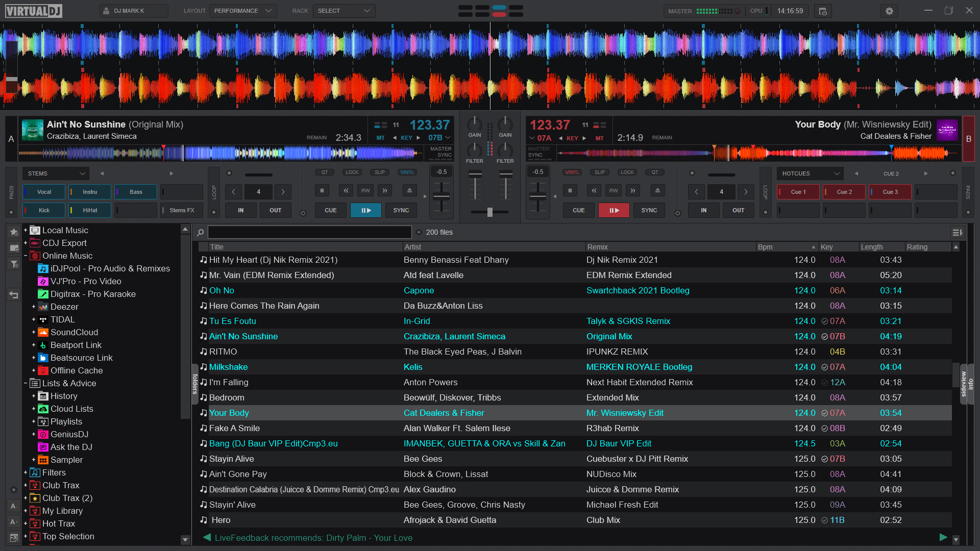The image size is (980, 551).
Task: Open the LAYOUT Performance dropdown
Action: [x=243, y=10]
